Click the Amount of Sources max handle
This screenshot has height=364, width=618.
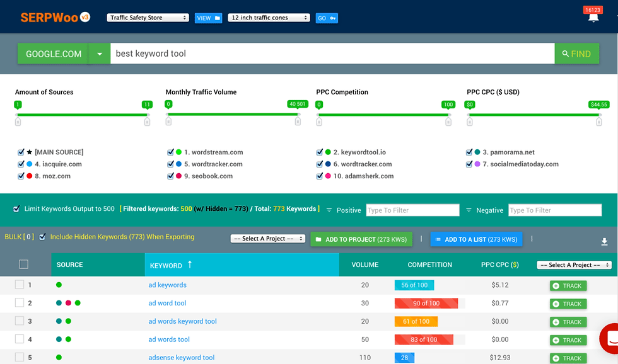[147, 122]
